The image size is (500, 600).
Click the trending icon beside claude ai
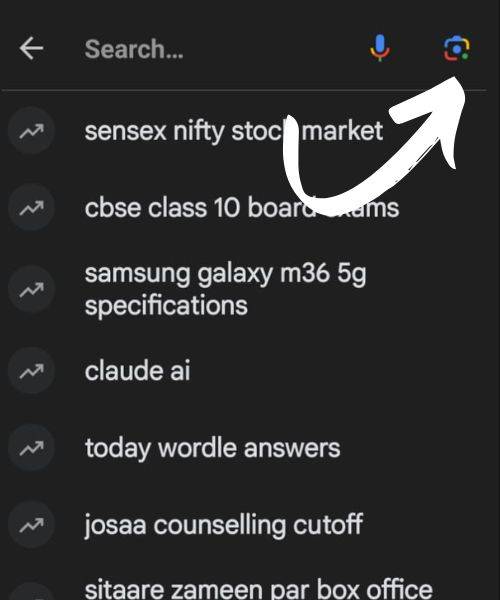pos(31,370)
